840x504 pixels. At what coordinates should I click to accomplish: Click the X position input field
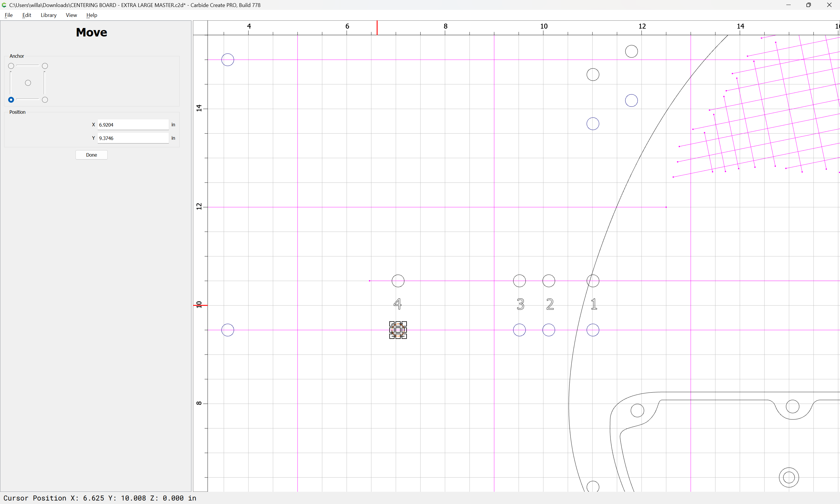(133, 125)
